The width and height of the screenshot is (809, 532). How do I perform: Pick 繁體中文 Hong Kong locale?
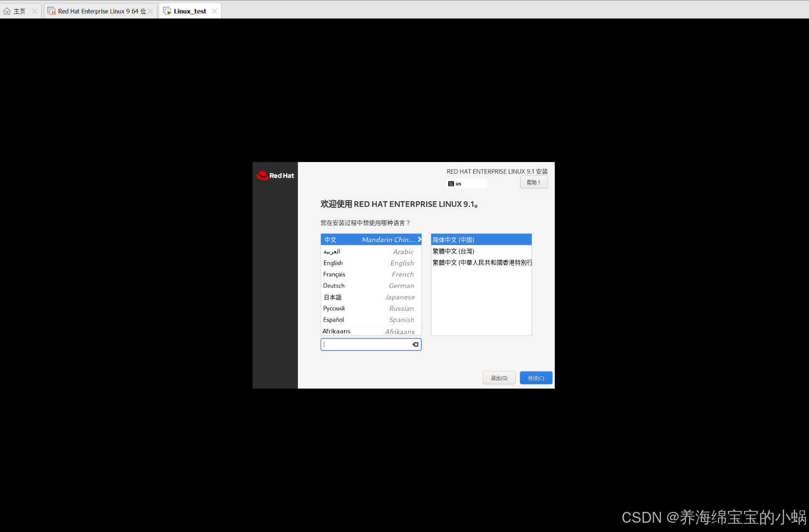pos(481,262)
